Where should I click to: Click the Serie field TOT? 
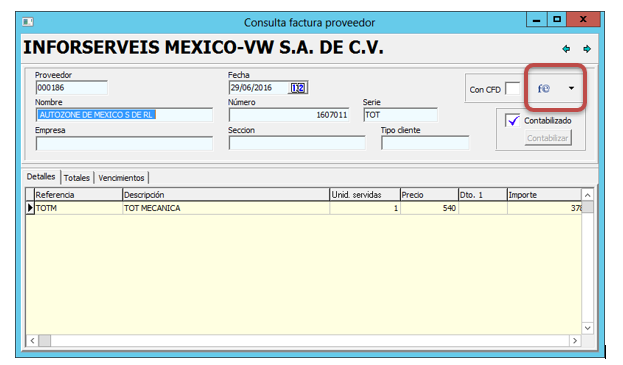[400, 115]
